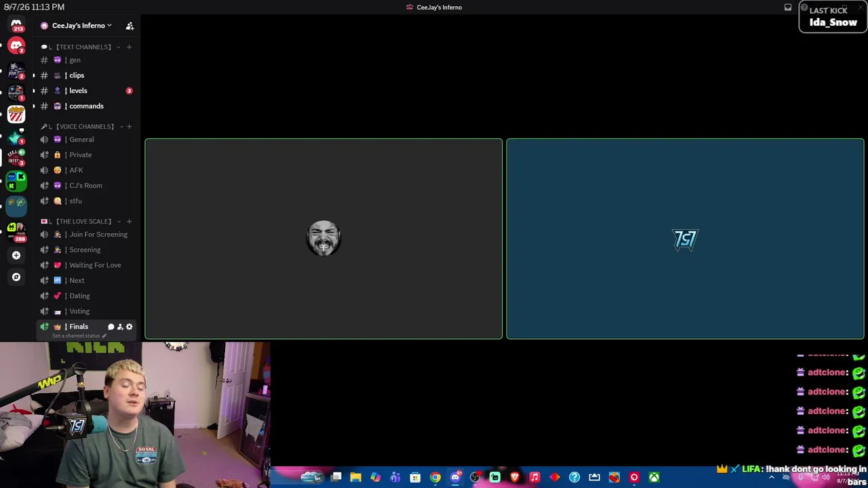This screenshot has width=868, height=488.
Task: Click invite people icon beside server name
Action: [x=130, y=26]
